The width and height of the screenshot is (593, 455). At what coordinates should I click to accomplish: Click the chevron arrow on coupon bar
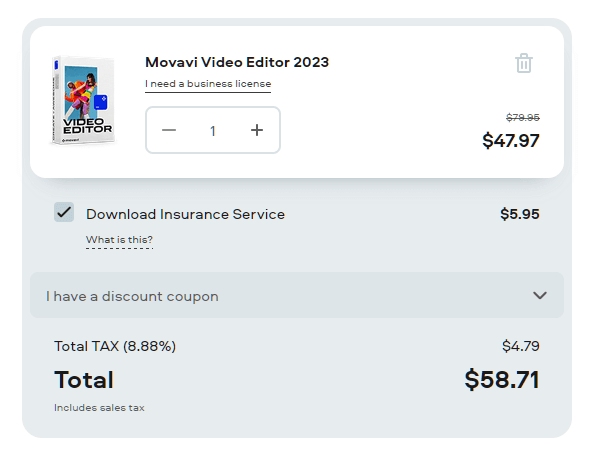540,295
